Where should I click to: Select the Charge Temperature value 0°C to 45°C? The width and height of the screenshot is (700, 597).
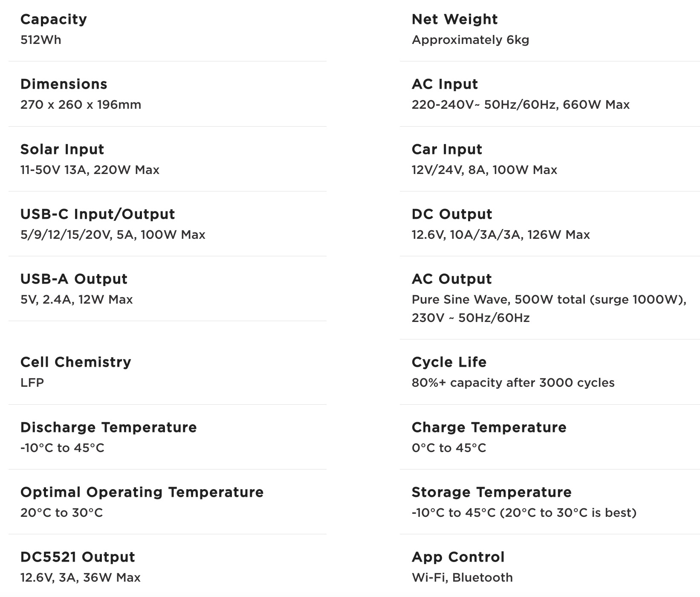tap(448, 448)
